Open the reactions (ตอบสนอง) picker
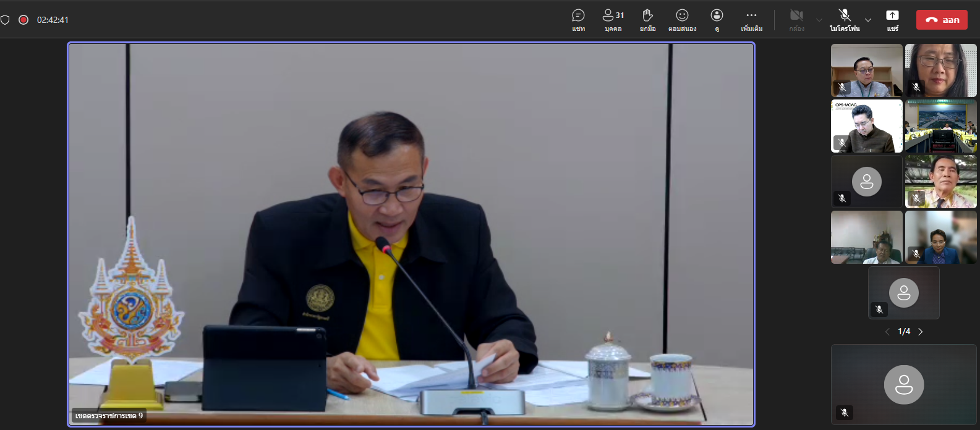Screen dimensions: 980x430 682,20
